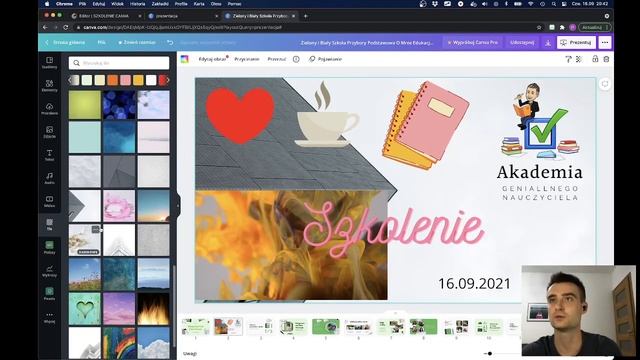Viewport: 640px width, 360px height.
Task: Open options on hovered flower background thumbnail
Action: pos(96,229)
